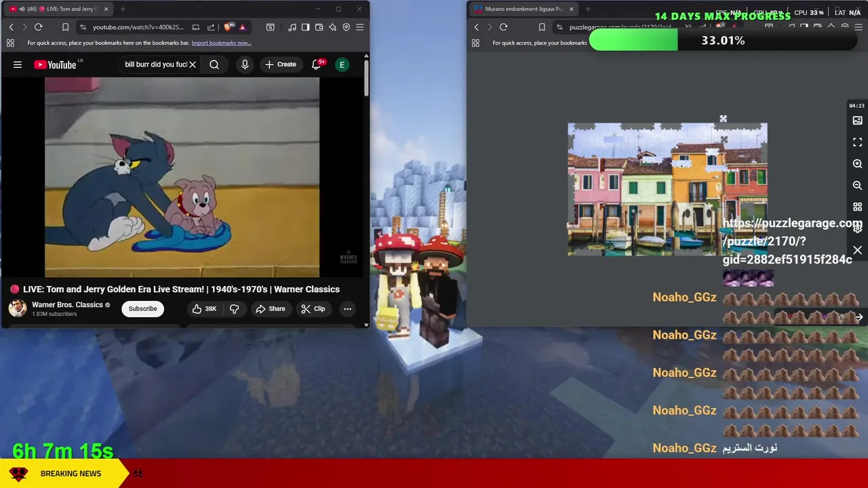Open the YouTube browser hamburger menu
This screenshot has height=488, width=868.
(x=359, y=27)
